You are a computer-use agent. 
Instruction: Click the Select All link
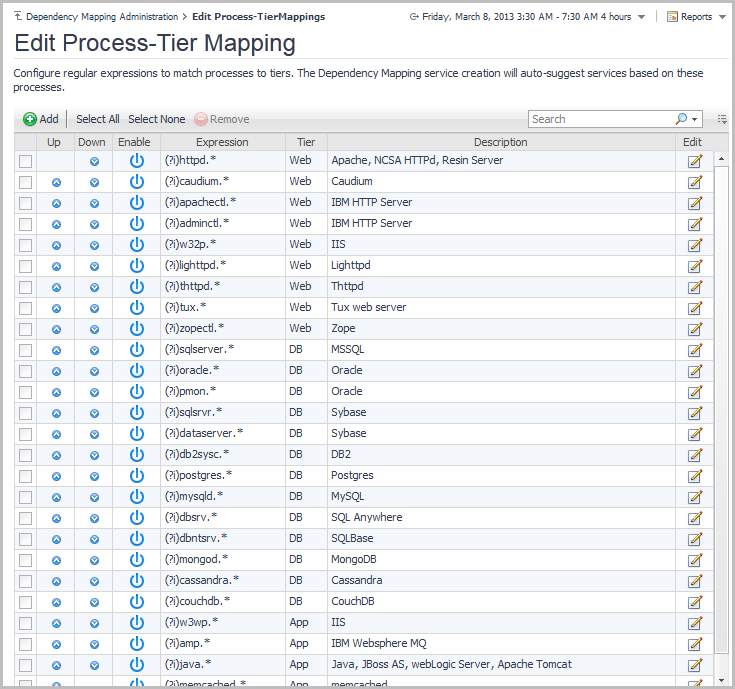pyautogui.click(x=98, y=119)
